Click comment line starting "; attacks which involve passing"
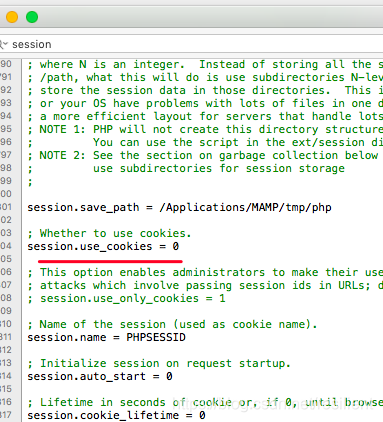383x422 pixels. 205,285
